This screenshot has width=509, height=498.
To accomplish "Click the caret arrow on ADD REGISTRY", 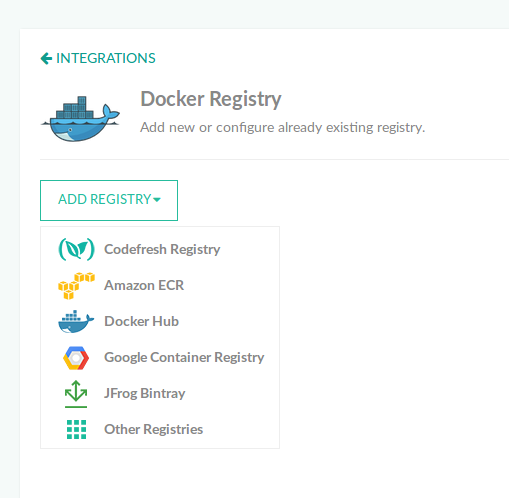I will 157,200.
